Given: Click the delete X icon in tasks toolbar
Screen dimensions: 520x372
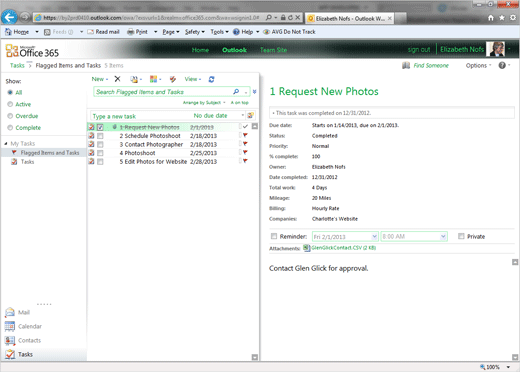Looking at the screenshot, I should (x=117, y=79).
